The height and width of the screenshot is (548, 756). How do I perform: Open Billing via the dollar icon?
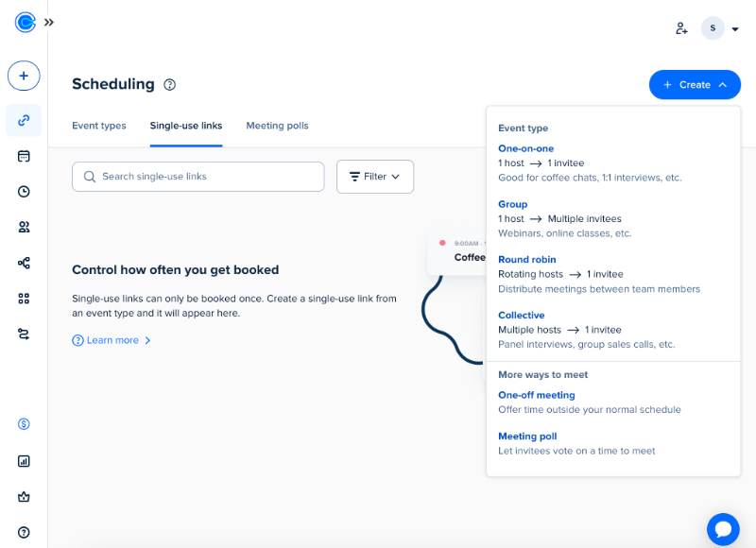(x=24, y=425)
